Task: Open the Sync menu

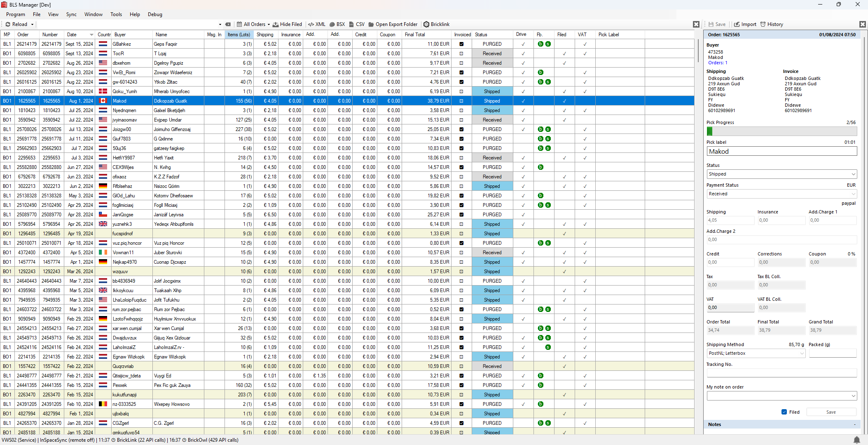Action: tap(71, 14)
